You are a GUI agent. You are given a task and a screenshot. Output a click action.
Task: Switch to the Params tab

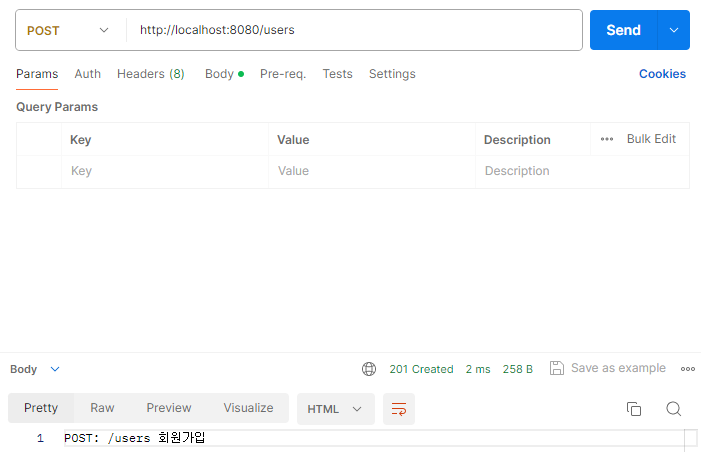[x=37, y=74]
